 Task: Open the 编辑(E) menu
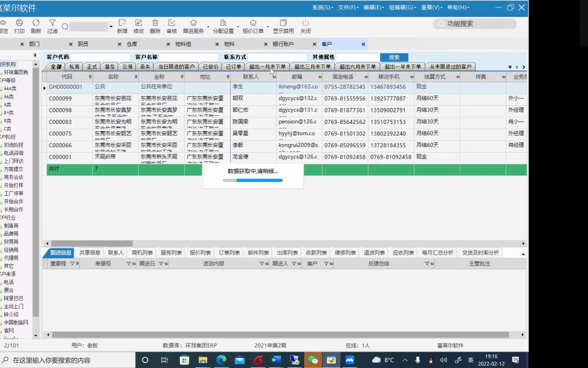click(x=374, y=7)
